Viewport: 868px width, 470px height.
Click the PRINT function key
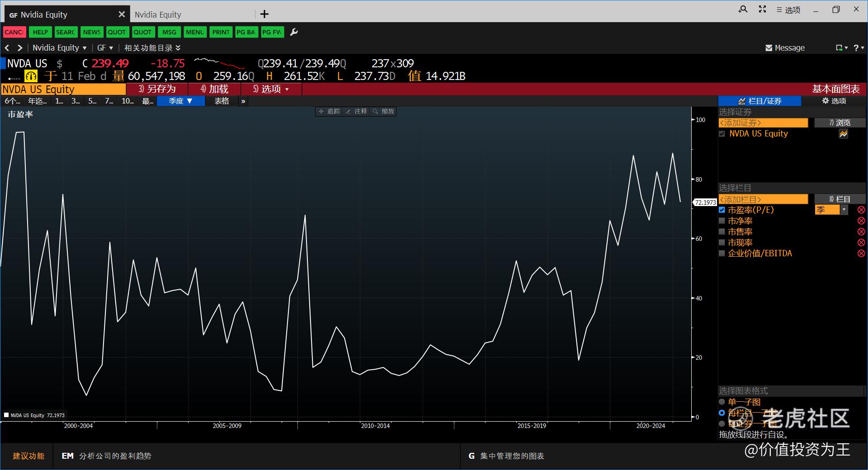(221, 32)
